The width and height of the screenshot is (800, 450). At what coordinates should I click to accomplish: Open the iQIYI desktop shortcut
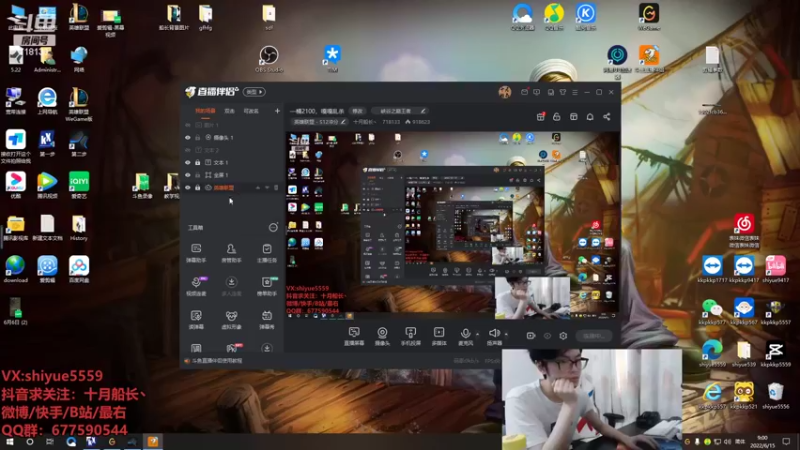(x=79, y=185)
